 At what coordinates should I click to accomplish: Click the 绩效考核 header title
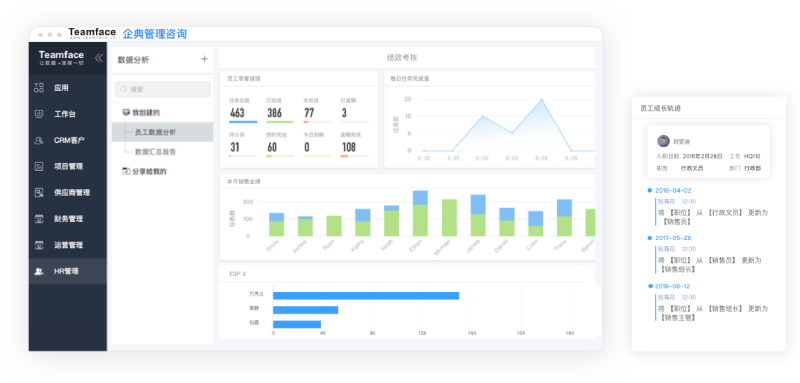click(x=402, y=58)
